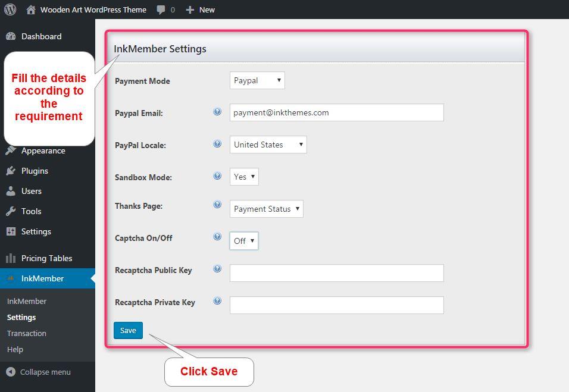Open the Thanks Page dropdown
This screenshot has width=569, height=392.
[267, 209]
